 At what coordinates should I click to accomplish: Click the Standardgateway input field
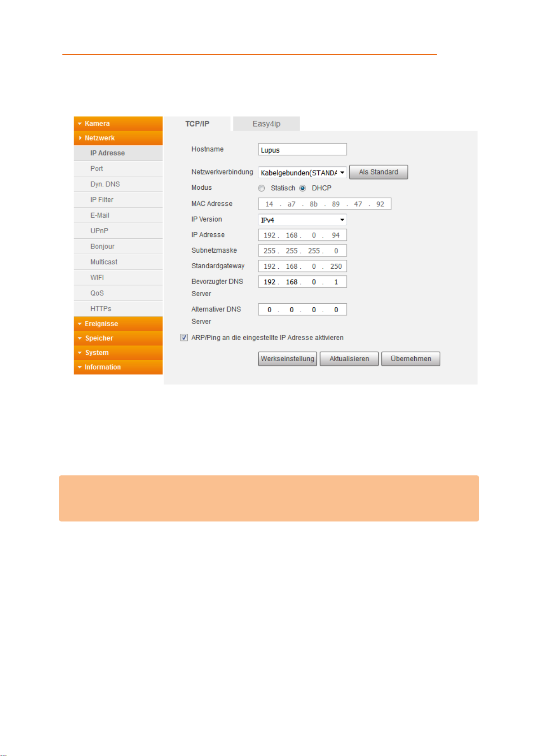click(303, 267)
